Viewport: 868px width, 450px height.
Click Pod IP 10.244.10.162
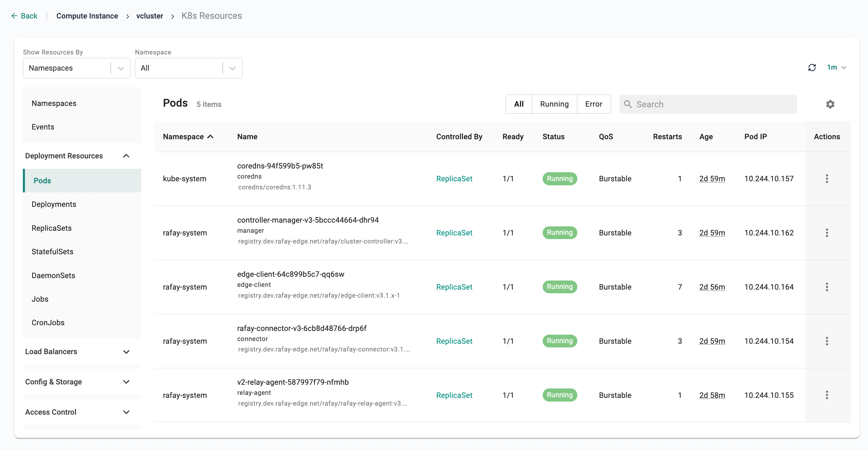769,233
